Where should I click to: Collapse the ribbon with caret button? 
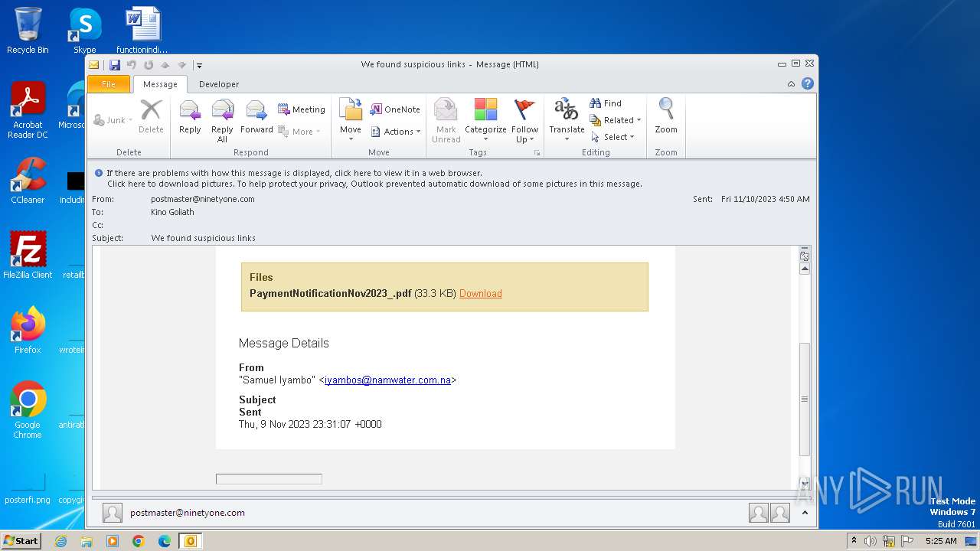[791, 84]
